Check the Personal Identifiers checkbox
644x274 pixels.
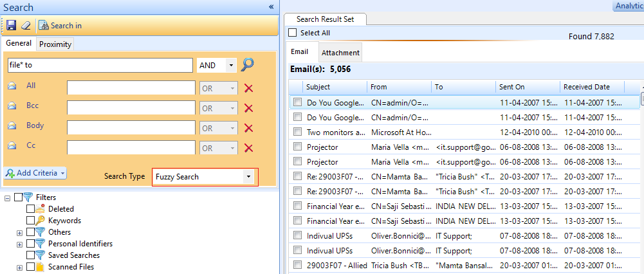tap(30, 244)
